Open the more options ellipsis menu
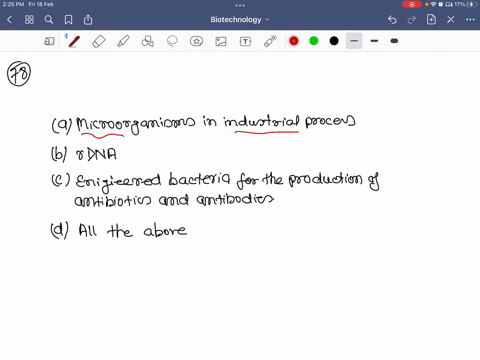 point(470,20)
